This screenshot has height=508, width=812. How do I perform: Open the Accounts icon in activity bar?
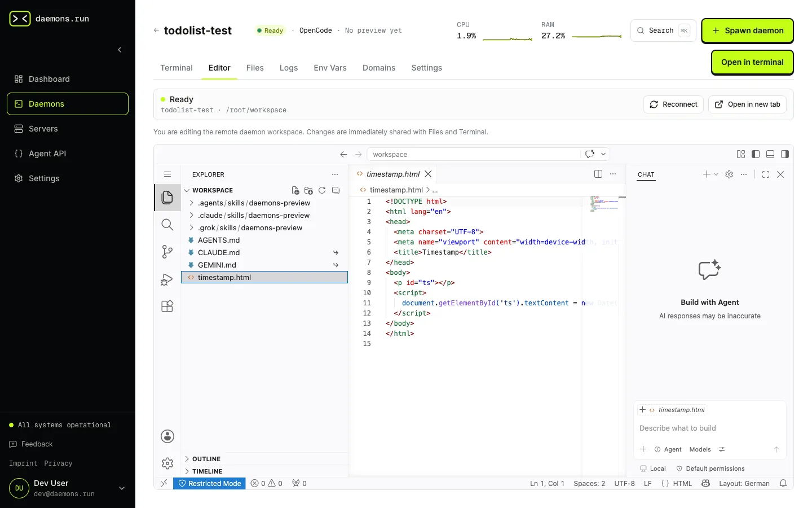tap(167, 436)
